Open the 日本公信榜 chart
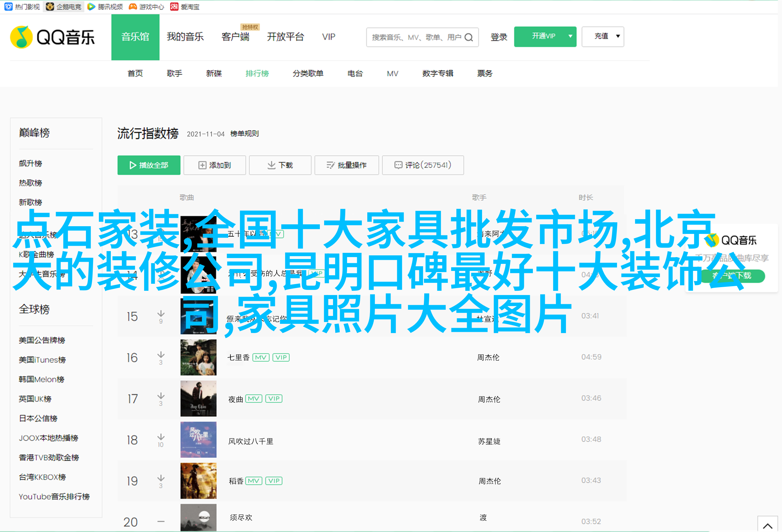This screenshot has width=782, height=532. pos(38,419)
